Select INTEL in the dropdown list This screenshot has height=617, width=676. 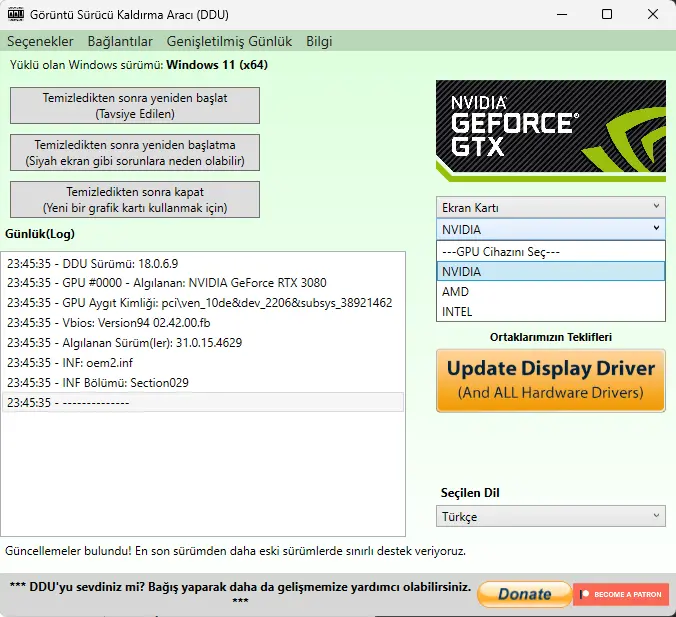(551, 311)
